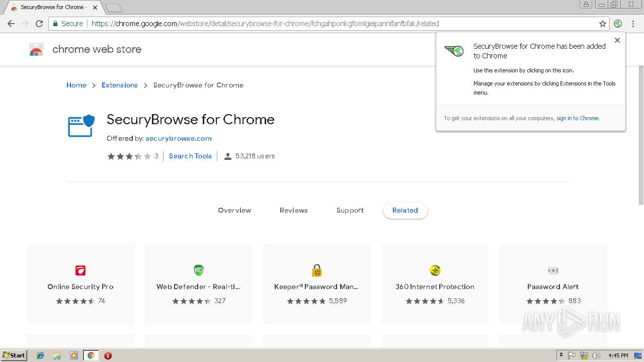
Task: Open the Web Defender extension card
Action: point(199,284)
